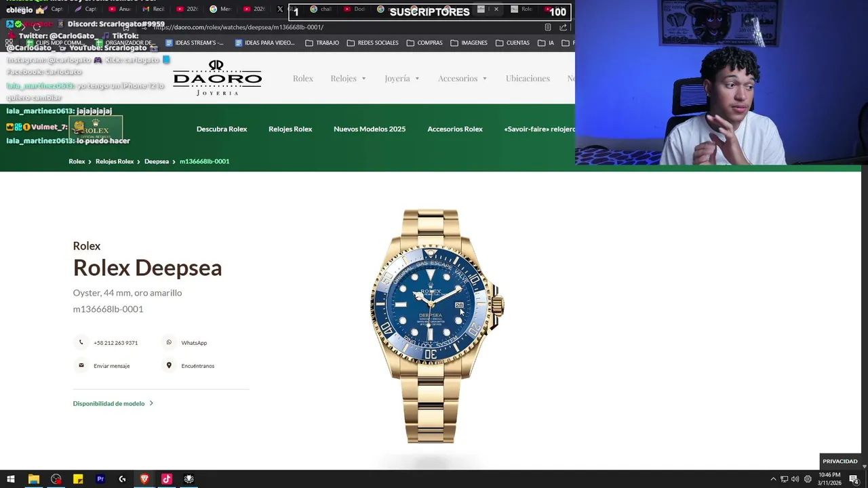Open the settings gear in the system tray
The width and height of the screenshot is (868, 488).
(x=808, y=479)
